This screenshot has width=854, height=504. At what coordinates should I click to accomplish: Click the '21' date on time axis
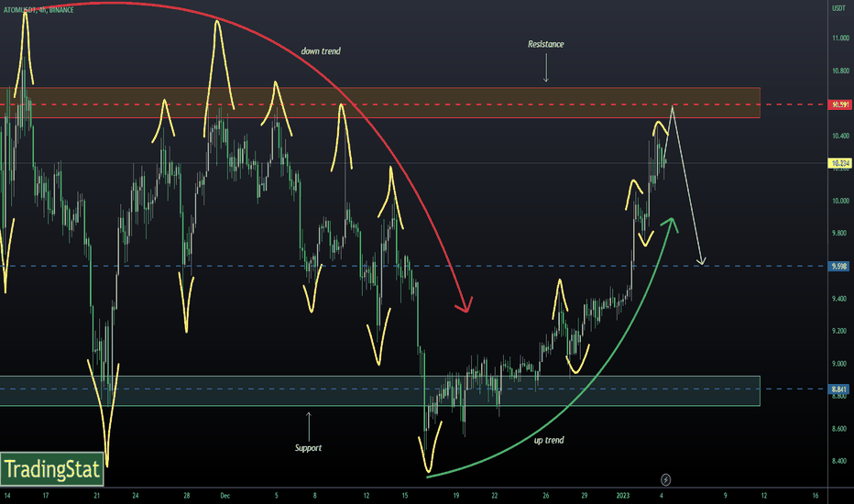point(97,496)
